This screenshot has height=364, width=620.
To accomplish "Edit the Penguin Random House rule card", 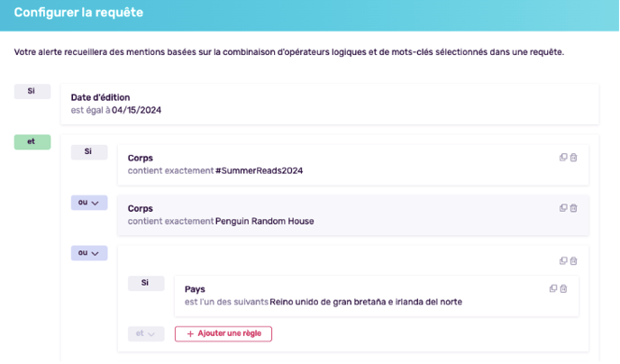I will point(353,215).
